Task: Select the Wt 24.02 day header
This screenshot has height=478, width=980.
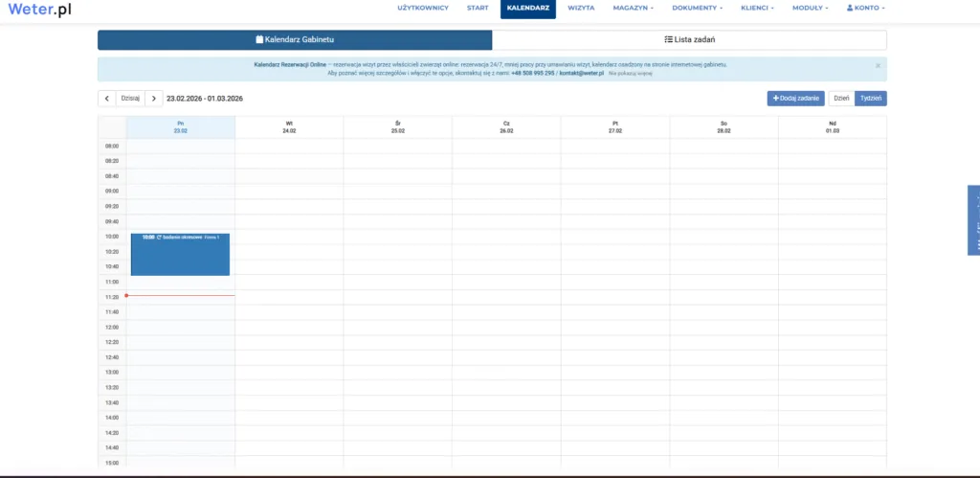Action: pos(289,127)
